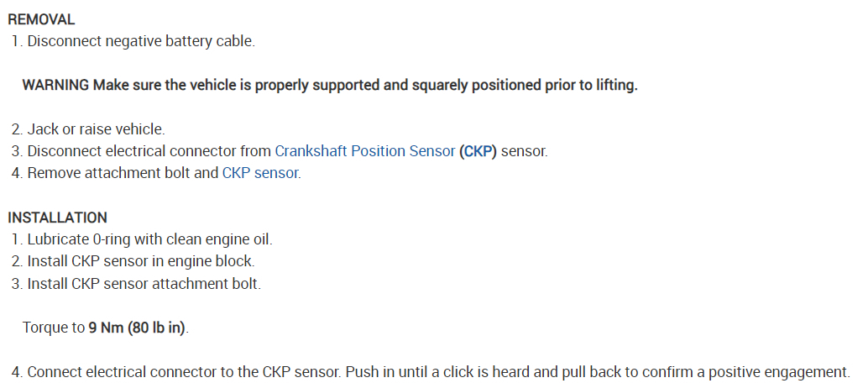Click the 'Install CKP sensor in engine block' step
The width and height of the screenshot is (868, 383).
click(140, 261)
